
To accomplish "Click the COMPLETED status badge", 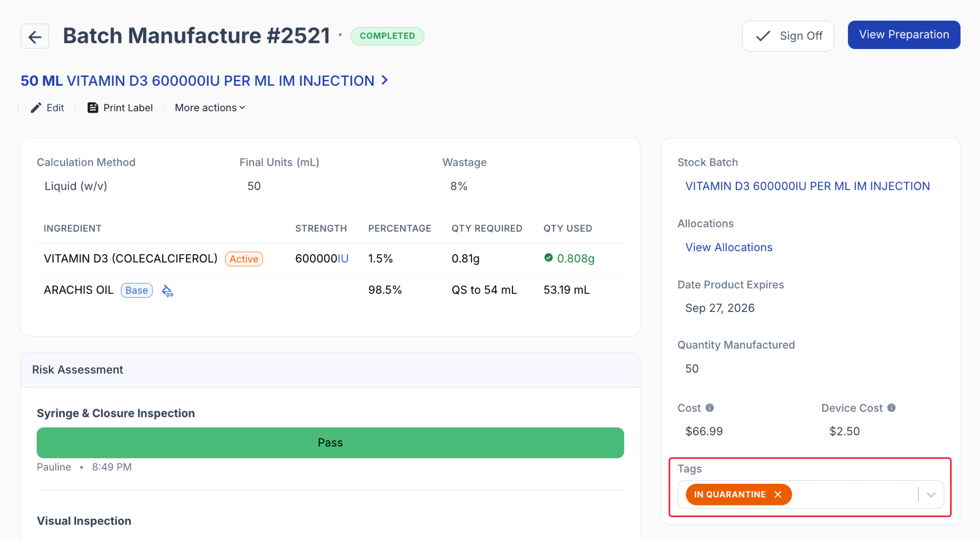I will (387, 36).
